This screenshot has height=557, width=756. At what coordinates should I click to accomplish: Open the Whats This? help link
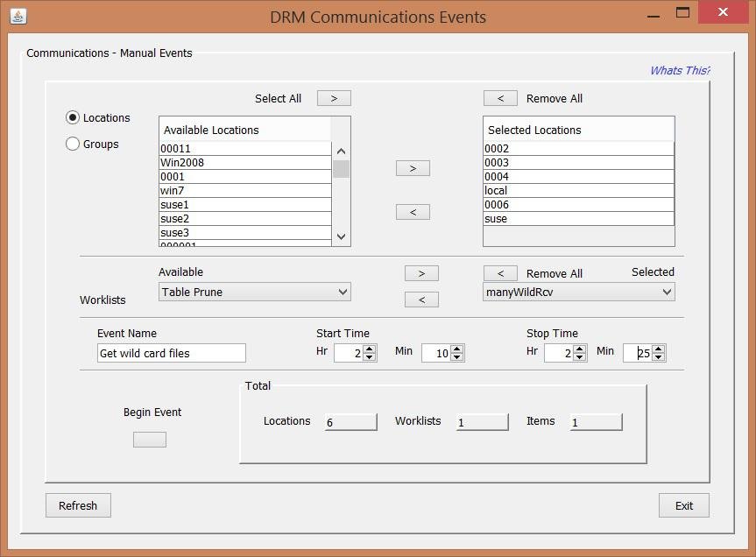pos(679,71)
